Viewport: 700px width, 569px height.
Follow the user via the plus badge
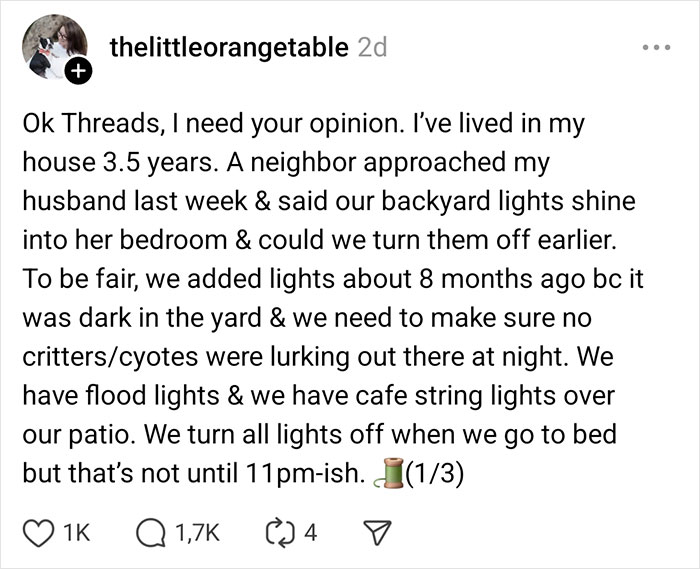[x=79, y=72]
